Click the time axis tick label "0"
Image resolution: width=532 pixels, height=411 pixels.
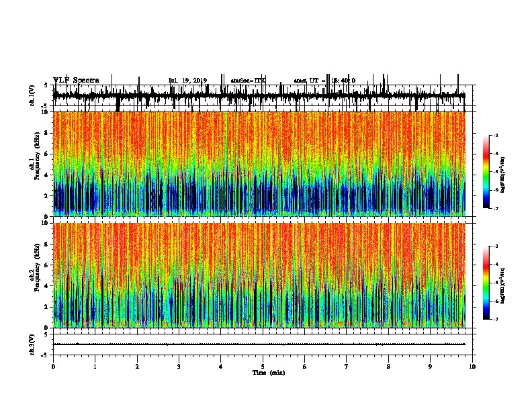pos(53,367)
